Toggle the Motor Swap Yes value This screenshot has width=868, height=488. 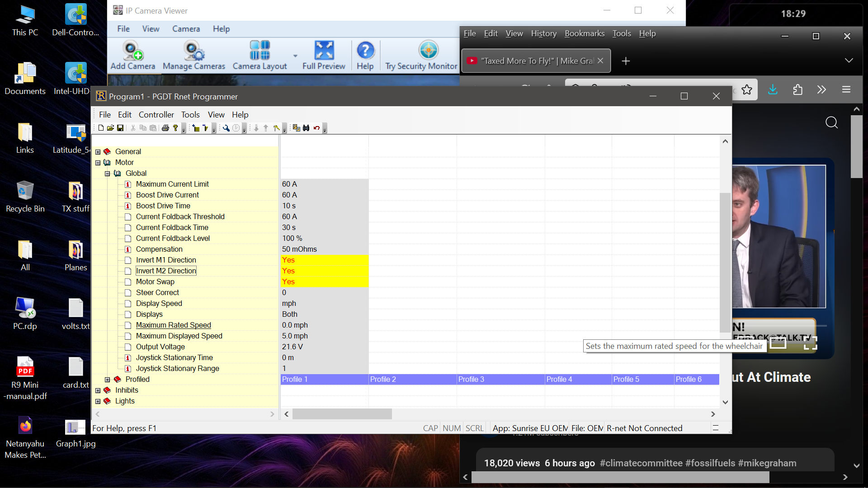pyautogui.click(x=324, y=282)
